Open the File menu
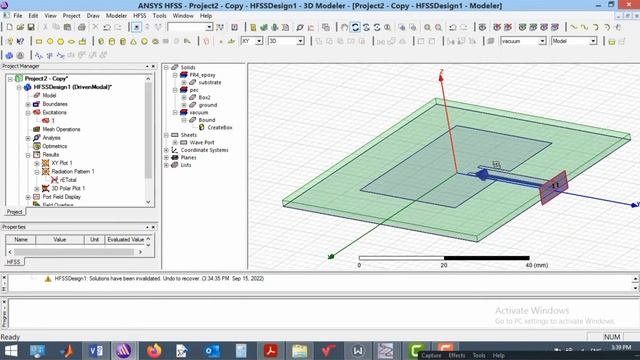Viewport: 640px width, 360px height. pyautogui.click(x=18, y=16)
